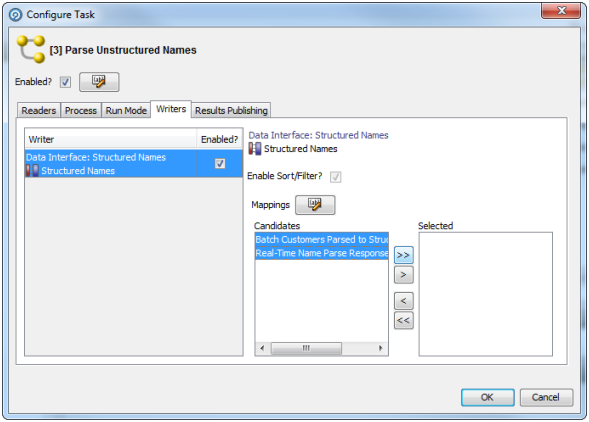Click right arrow of Candidates scrollbar
The width and height of the screenshot is (589, 422).
381,348
